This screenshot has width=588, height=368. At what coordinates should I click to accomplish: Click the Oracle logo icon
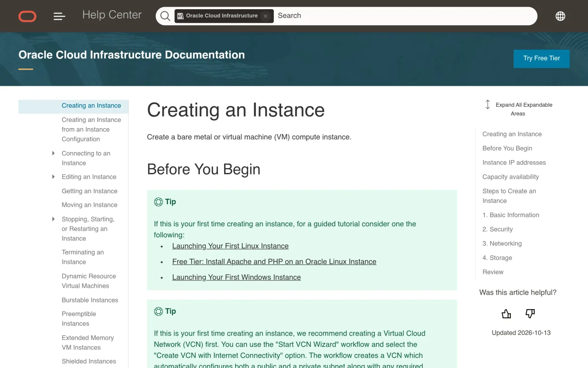point(27,16)
